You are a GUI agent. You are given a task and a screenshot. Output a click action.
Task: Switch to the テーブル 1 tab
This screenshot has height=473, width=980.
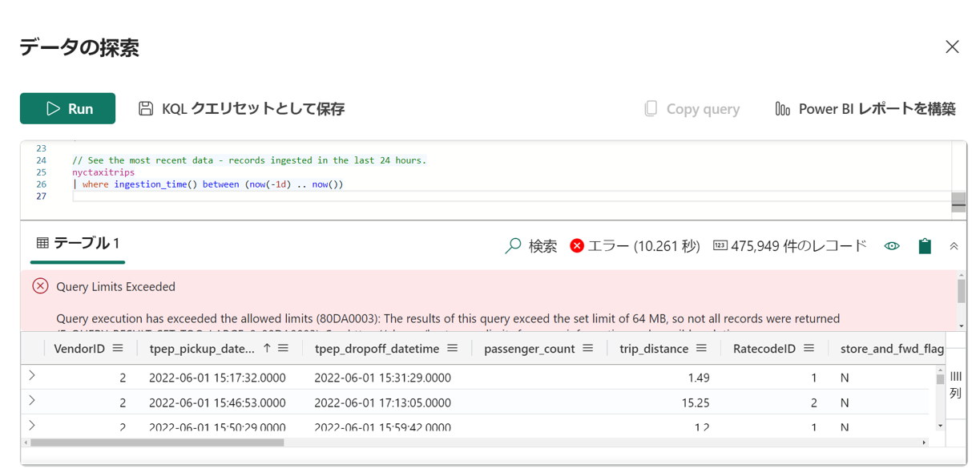pos(78,244)
